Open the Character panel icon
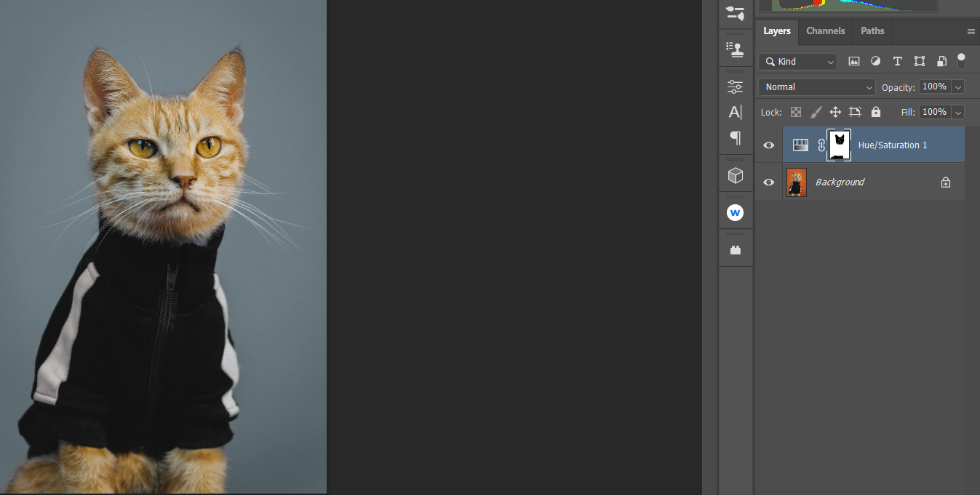 tap(736, 112)
